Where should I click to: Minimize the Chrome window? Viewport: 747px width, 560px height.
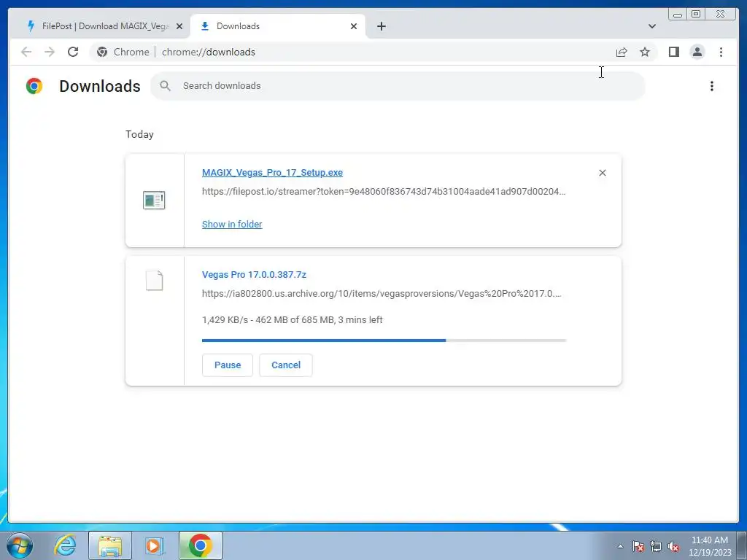678,15
